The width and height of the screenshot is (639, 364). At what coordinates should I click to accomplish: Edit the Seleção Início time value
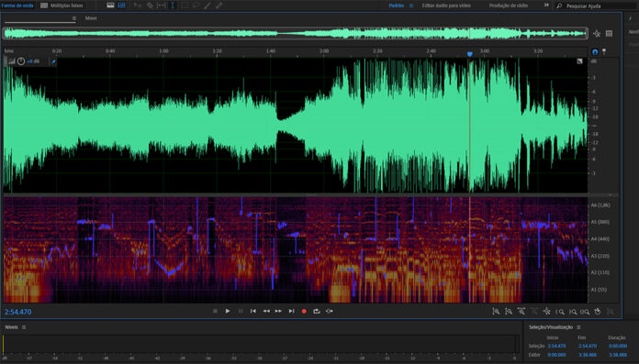pyautogui.click(x=556, y=346)
